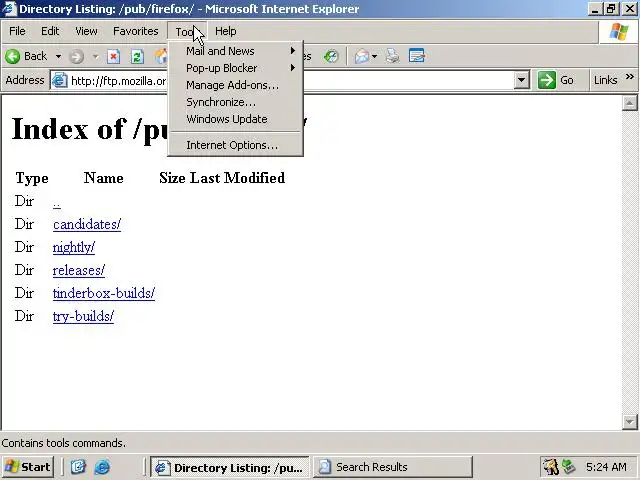Click the network tray icon
Screen dimensions: 640x480
point(569,467)
